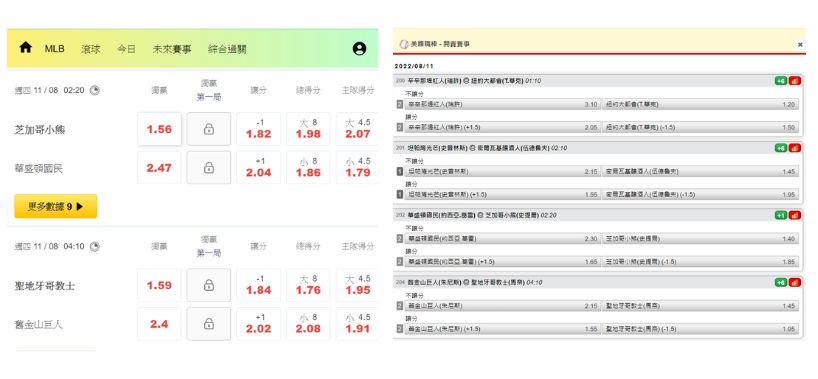Image resolution: width=818 pixels, height=379 pixels.
Task: Expand green +6 markets for match 200
Action: [781, 81]
